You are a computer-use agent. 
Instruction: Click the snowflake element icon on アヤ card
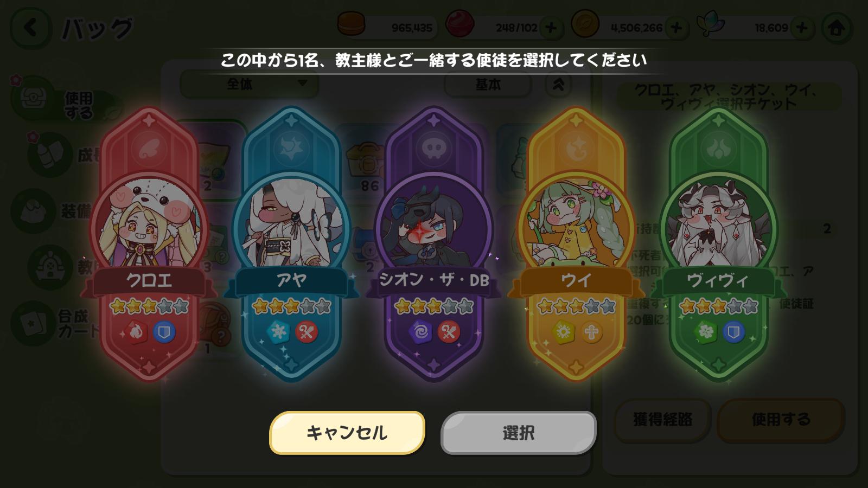point(279,332)
